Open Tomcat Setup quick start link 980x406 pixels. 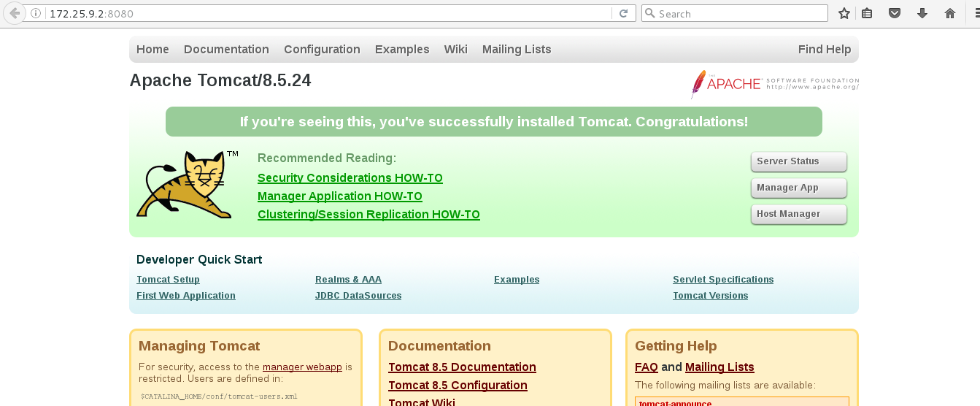(x=168, y=280)
